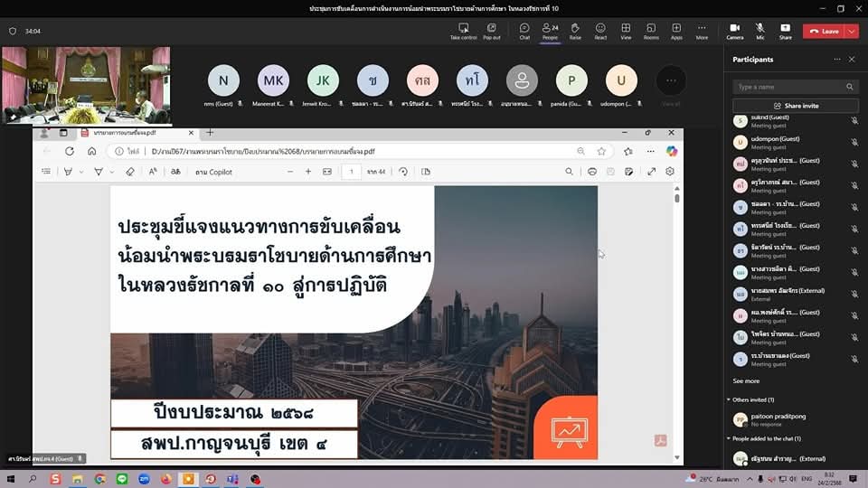Open the browser favorites list

(627, 151)
